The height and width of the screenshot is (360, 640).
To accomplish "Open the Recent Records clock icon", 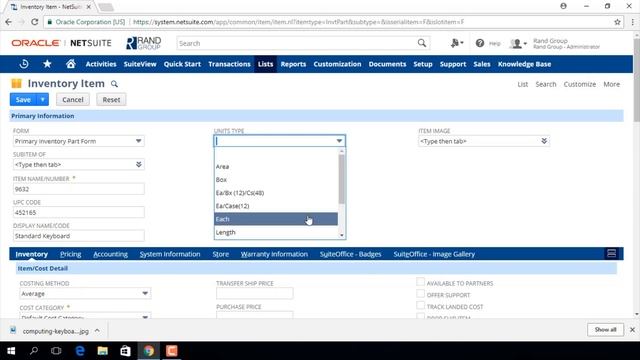I will (24, 64).
